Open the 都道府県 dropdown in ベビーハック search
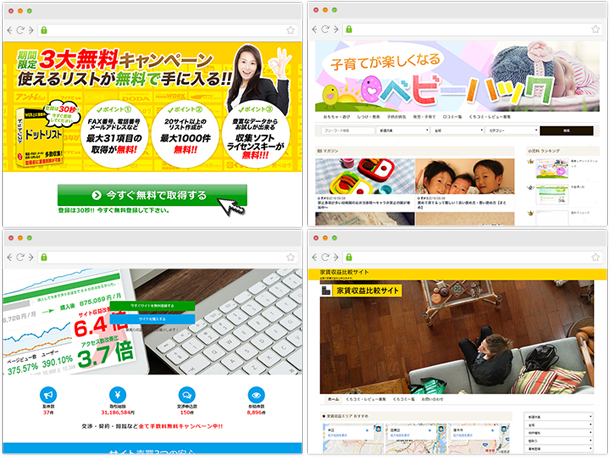Image resolution: width=610 pixels, height=457 pixels. 403,131
